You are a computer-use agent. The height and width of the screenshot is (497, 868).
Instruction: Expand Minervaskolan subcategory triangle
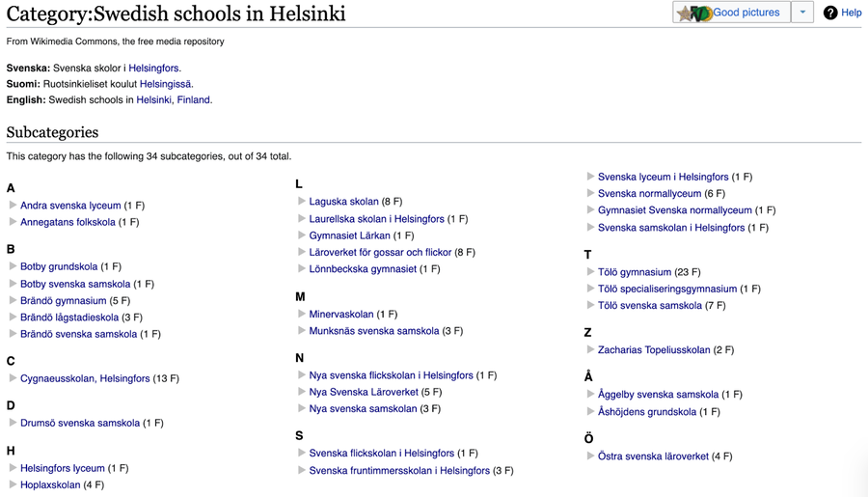301,314
